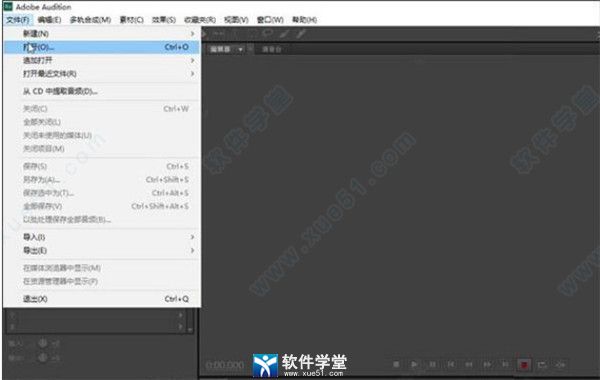
Task: Select the Spot Healing Brush tool
Action: click(x=301, y=34)
